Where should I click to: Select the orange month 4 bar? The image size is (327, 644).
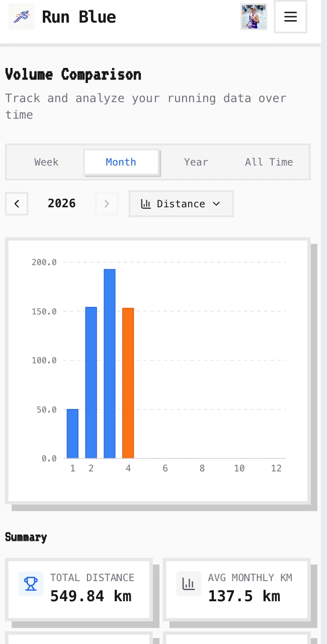[128, 383]
